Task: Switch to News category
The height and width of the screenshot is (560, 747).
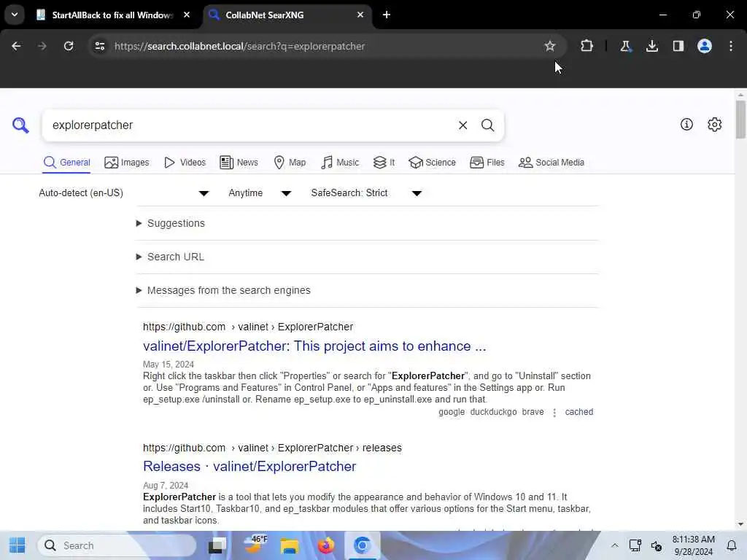Action: click(239, 163)
